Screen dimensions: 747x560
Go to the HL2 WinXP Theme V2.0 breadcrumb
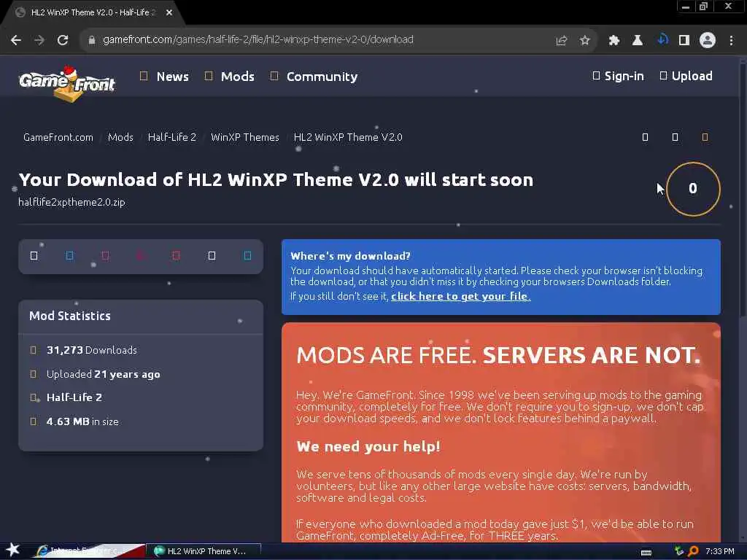[348, 137]
